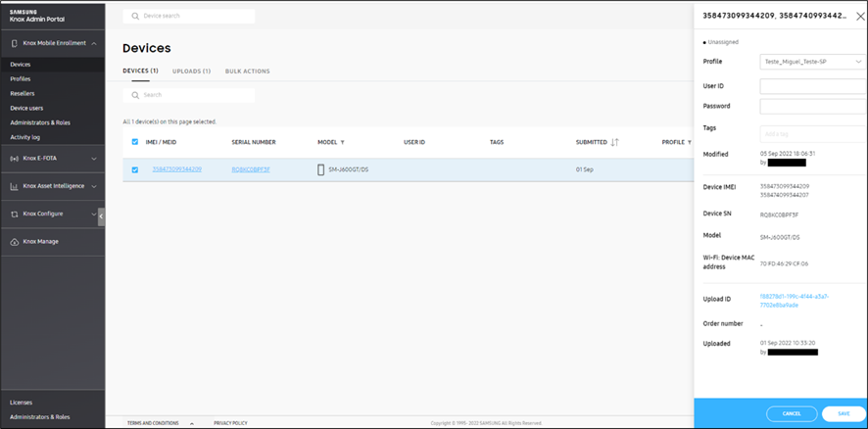Click the 01 Sep submitted date cell
The height and width of the screenshot is (429, 868).
click(585, 170)
